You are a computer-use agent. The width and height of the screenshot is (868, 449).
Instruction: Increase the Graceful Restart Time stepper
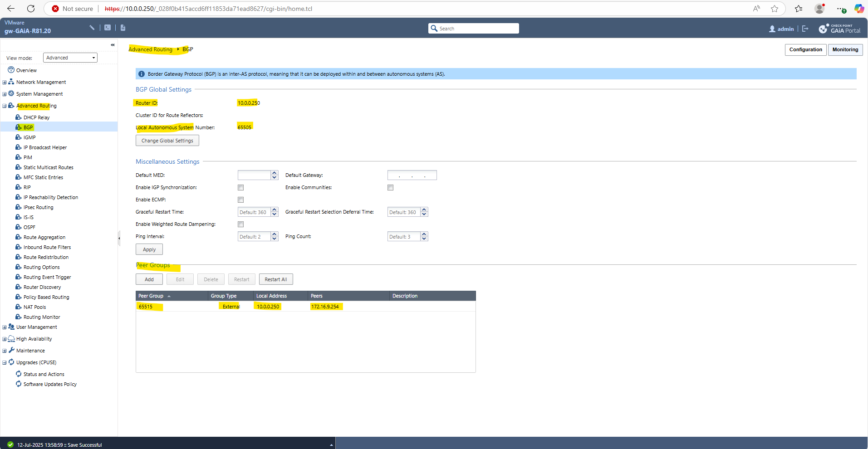point(275,210)
